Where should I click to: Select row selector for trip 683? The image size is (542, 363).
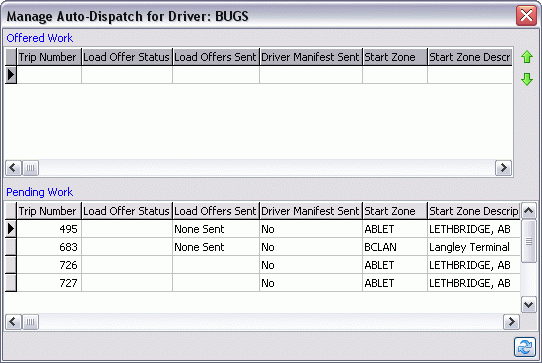pos(11,247)
